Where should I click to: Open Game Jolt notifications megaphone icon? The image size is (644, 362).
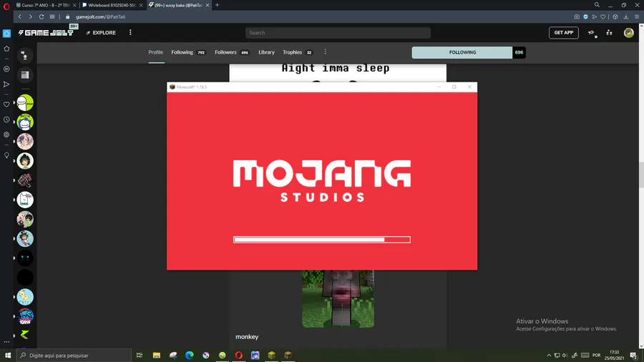(592, 33)
